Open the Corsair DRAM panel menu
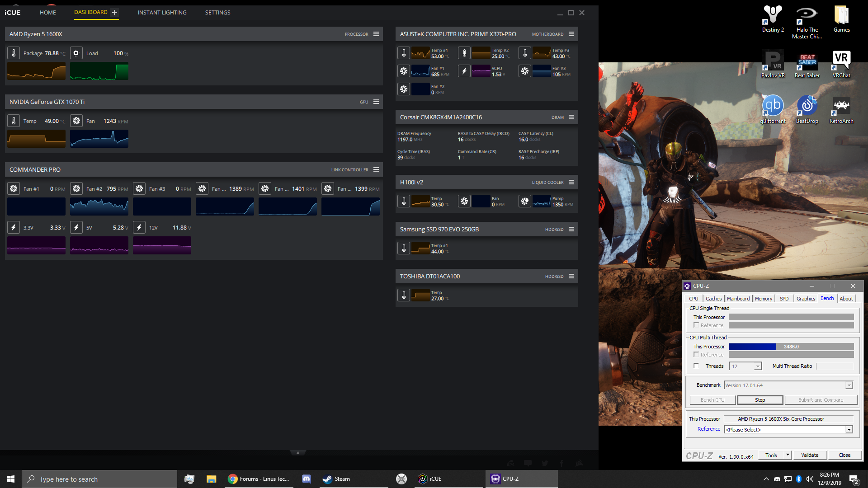 click(x=571, y=117)
